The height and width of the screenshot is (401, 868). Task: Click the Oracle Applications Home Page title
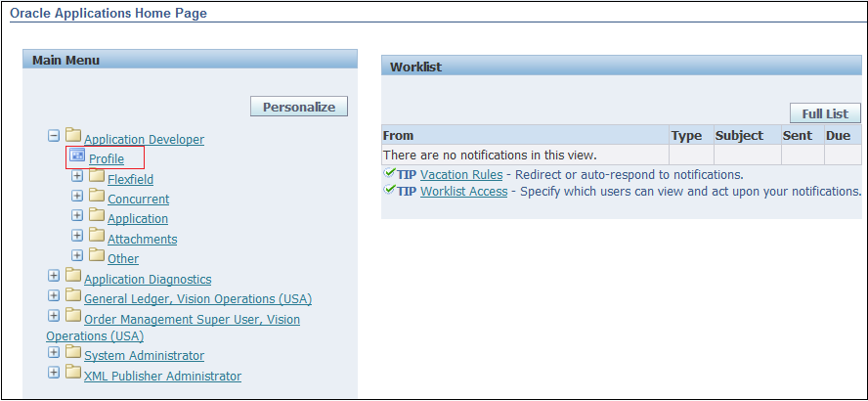(108, 13)
